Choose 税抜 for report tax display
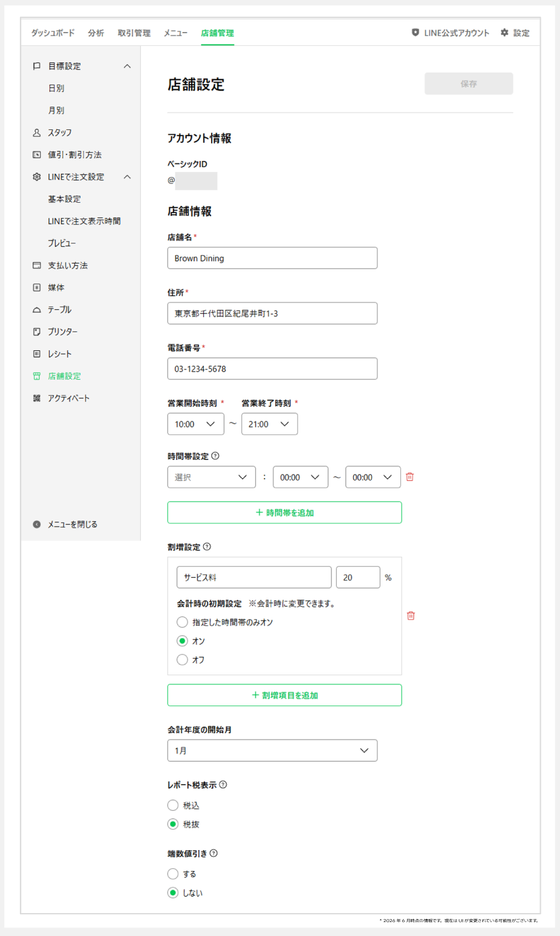The image size is (560, 936). 173,824
